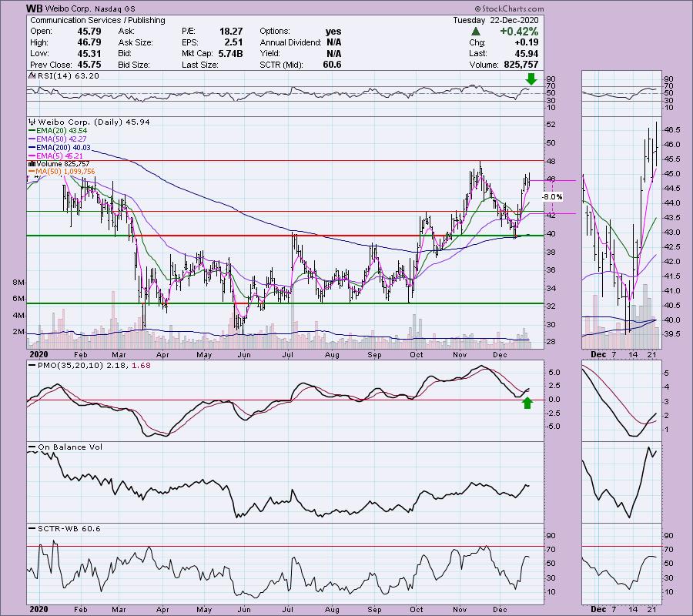
Task: Click the Ask Size label in quote table
Action: [136, 42]
